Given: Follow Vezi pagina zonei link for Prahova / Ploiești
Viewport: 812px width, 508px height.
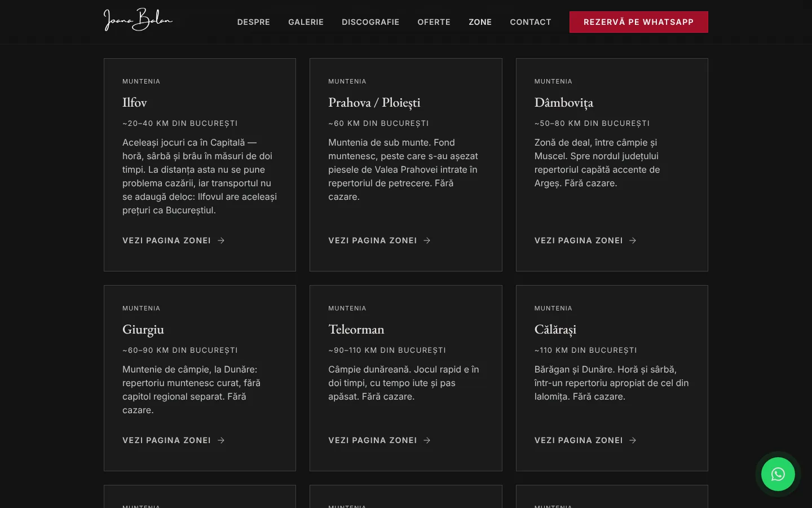Looking at the screenshot, I should pos(379,240).
